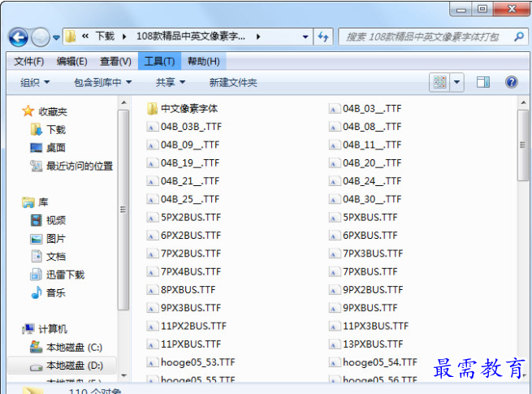Screen dimensions: 532x394
Task: Click the Forward navigation arrow button
Action: pyautogui.click(x=41, y=37)
